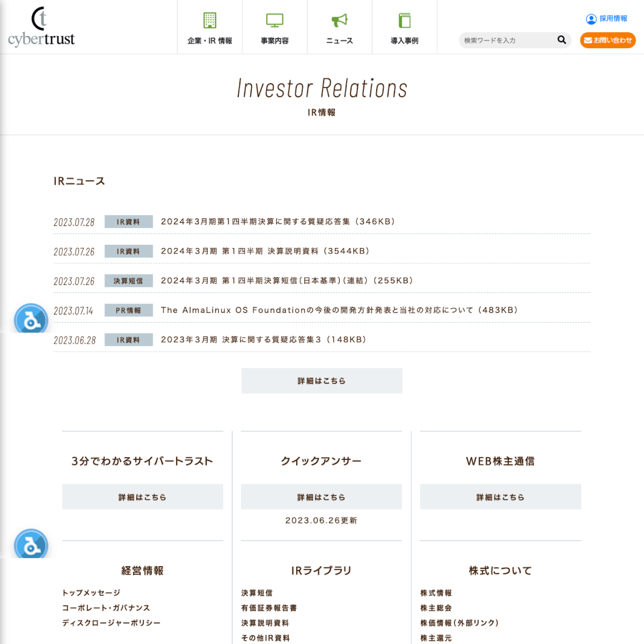This screenshot has height=644, width=644.
Task: Select トップメッセージ under 経営情報
Action: pyautogui.click(x=92, y=593)
